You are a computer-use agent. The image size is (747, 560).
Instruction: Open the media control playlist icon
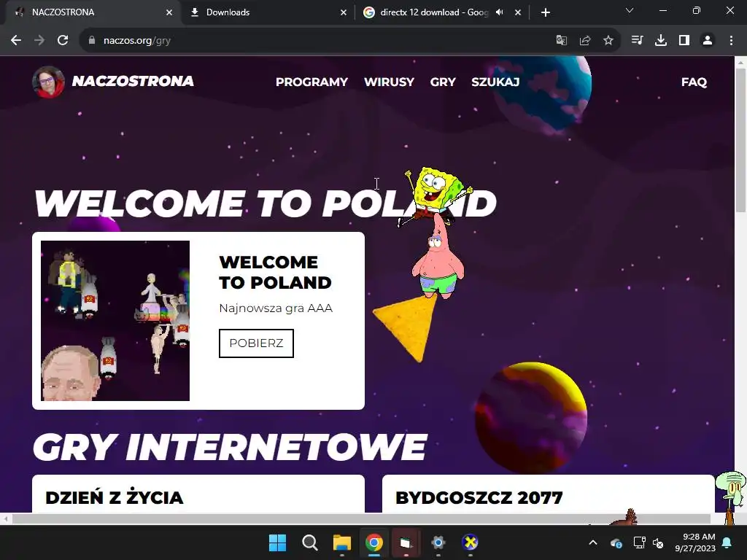tap(637, 41)
